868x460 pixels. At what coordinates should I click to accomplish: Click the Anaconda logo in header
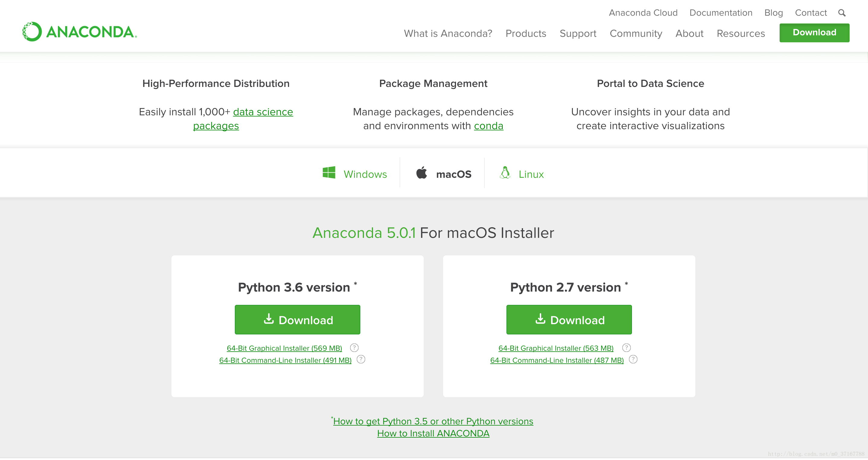[79, 32]
